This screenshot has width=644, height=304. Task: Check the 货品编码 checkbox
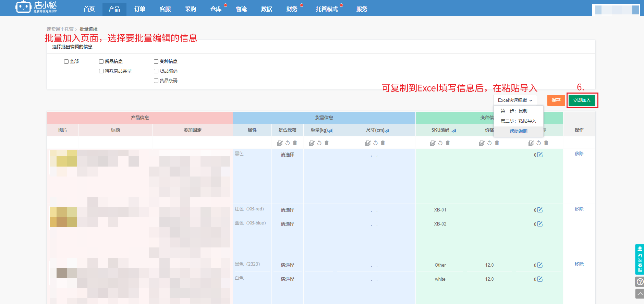click(156, 71)
